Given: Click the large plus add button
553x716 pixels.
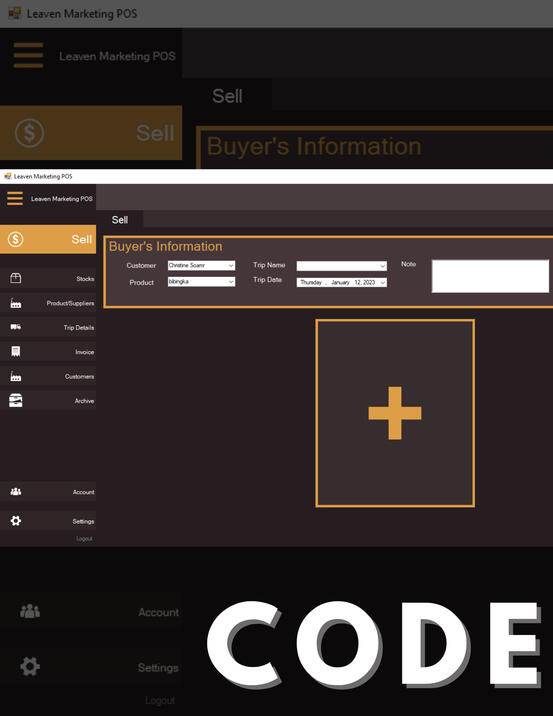Looking at the screenshot, I should [x=395, y=413].
